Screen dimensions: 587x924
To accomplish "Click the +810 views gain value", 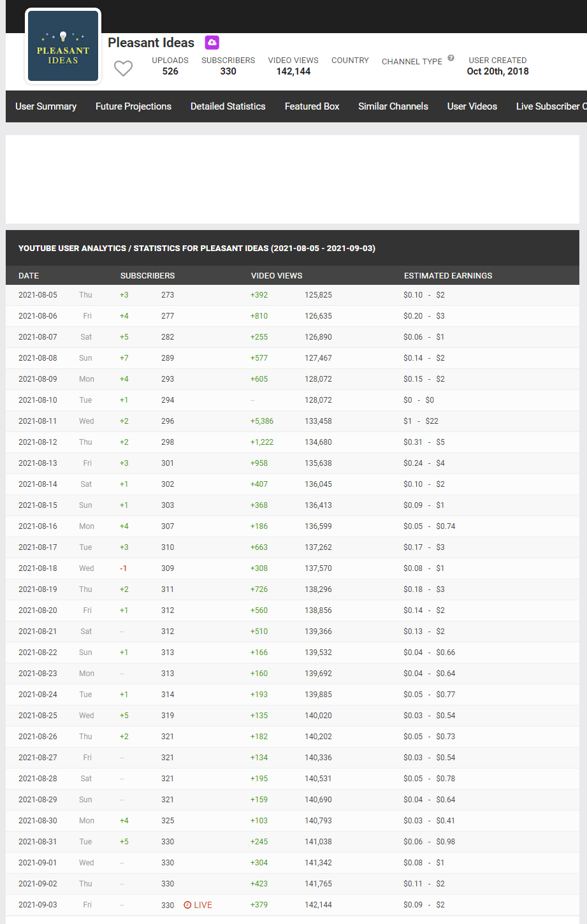I will pyautogui.click(x=259, y=316).
